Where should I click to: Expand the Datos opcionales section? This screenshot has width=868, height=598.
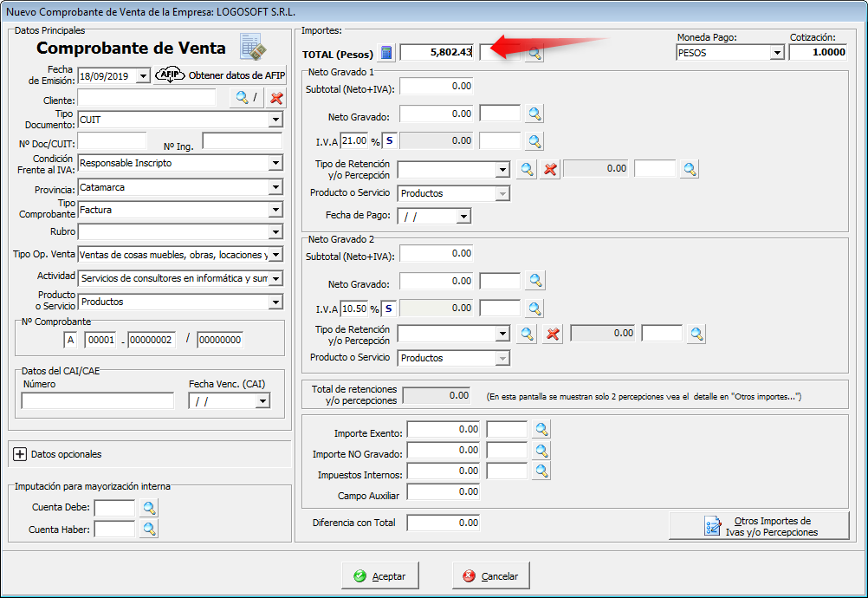[x=21, y=454]
